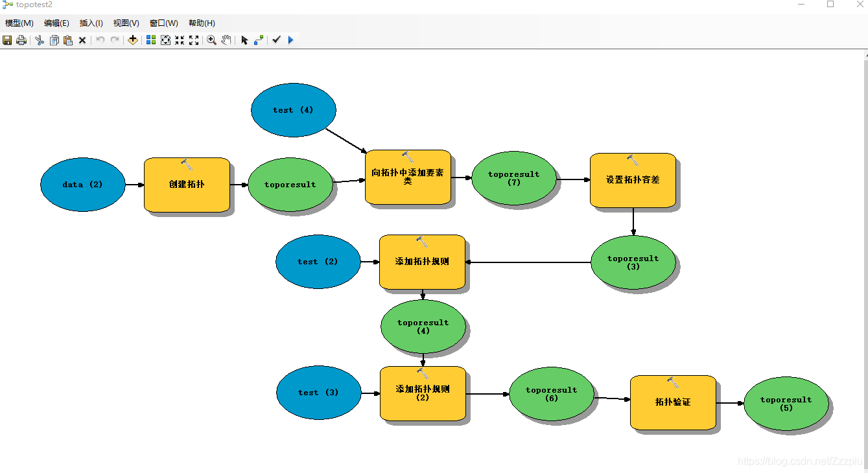Delete the selected element with X icon

82,40
